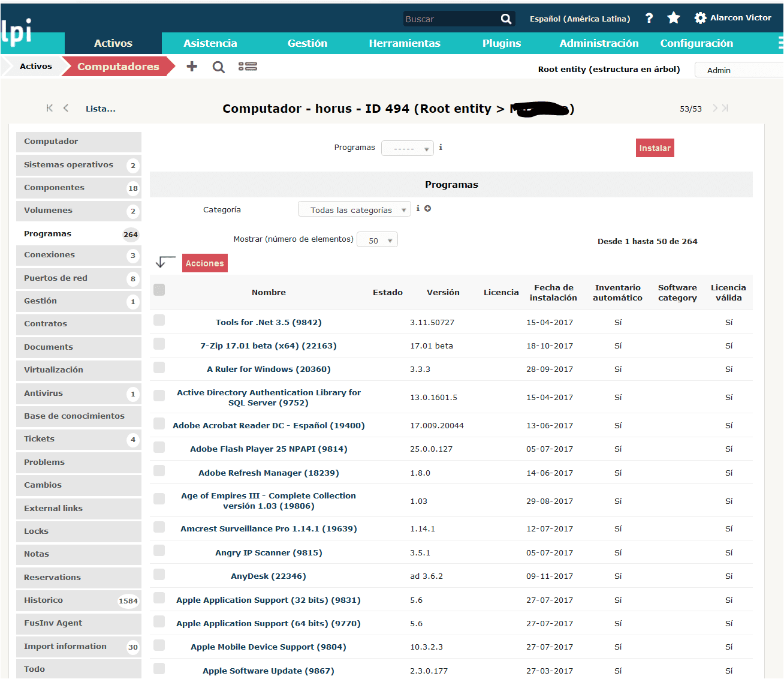Switch to the Componentes tab
Viewport: 784px width, 679px height.
[x=79, y=188]
